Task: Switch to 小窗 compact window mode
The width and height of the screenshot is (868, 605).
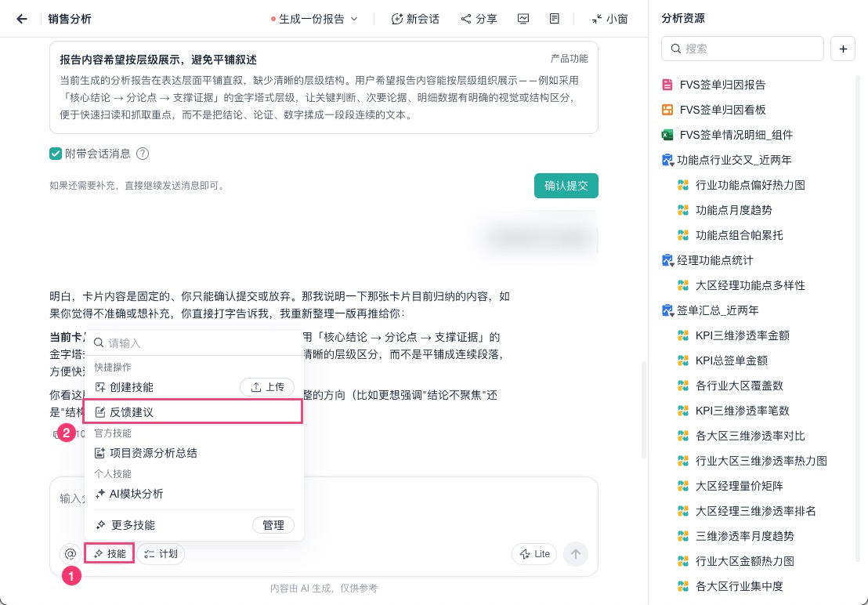Action: pyautogui.click(x=609, y=19)
